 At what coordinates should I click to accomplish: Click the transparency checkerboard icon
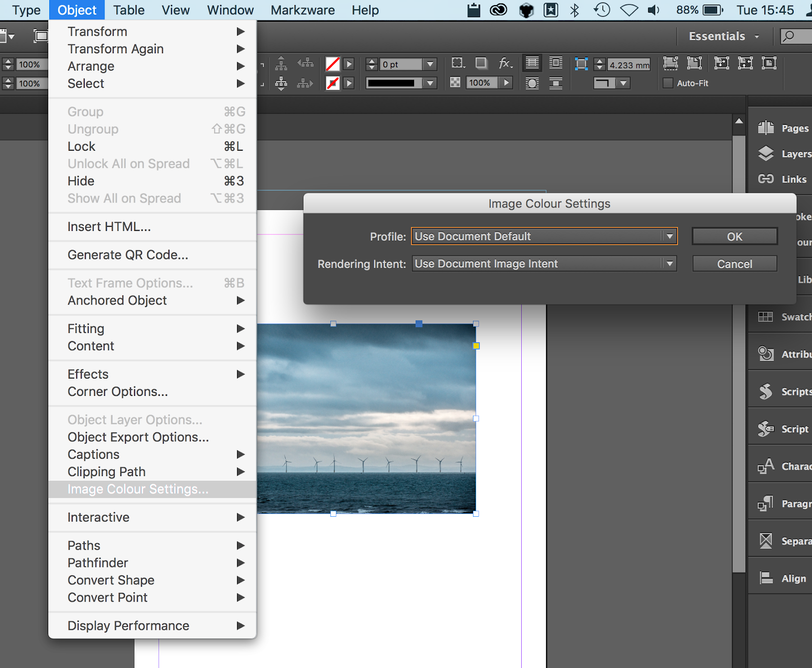(455, 82)
